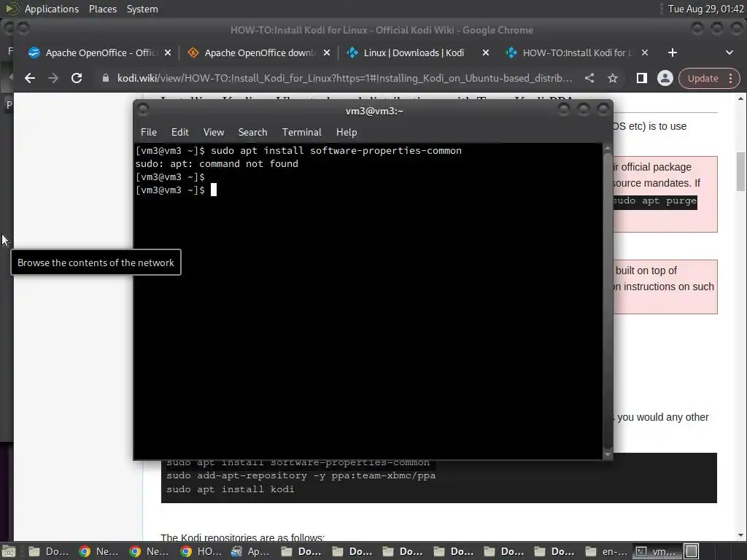Open the Applications menu in the top panel
The width and height of the screenshot is (747, 560).
(x=52, y=9)
